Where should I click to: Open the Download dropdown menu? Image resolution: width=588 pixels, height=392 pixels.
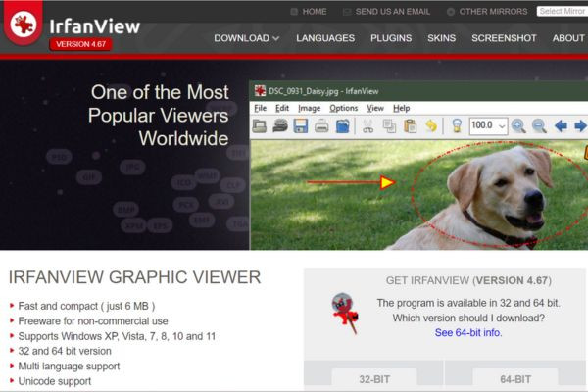(246, 38)
